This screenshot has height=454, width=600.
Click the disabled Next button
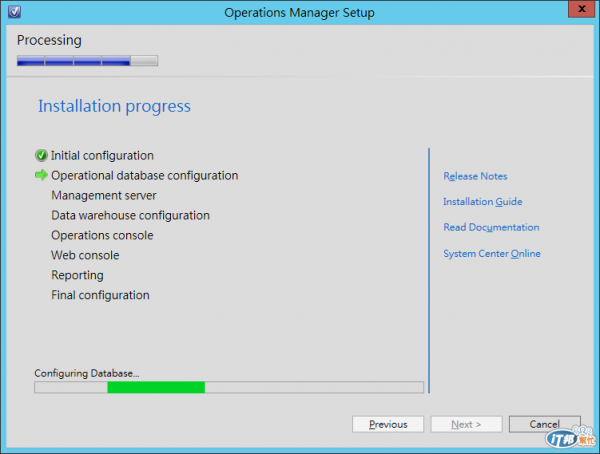coord(466,424)
